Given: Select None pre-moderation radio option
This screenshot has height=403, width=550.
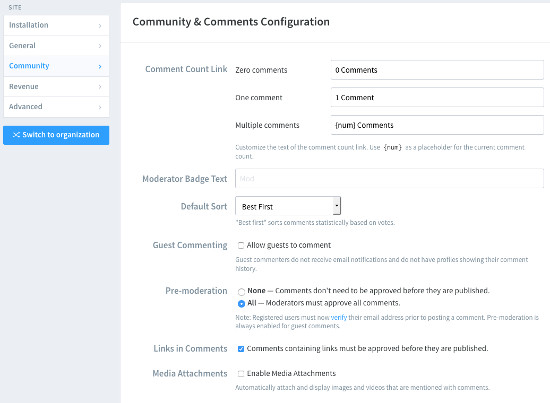Looking at the screenshot, I should 241,291.
